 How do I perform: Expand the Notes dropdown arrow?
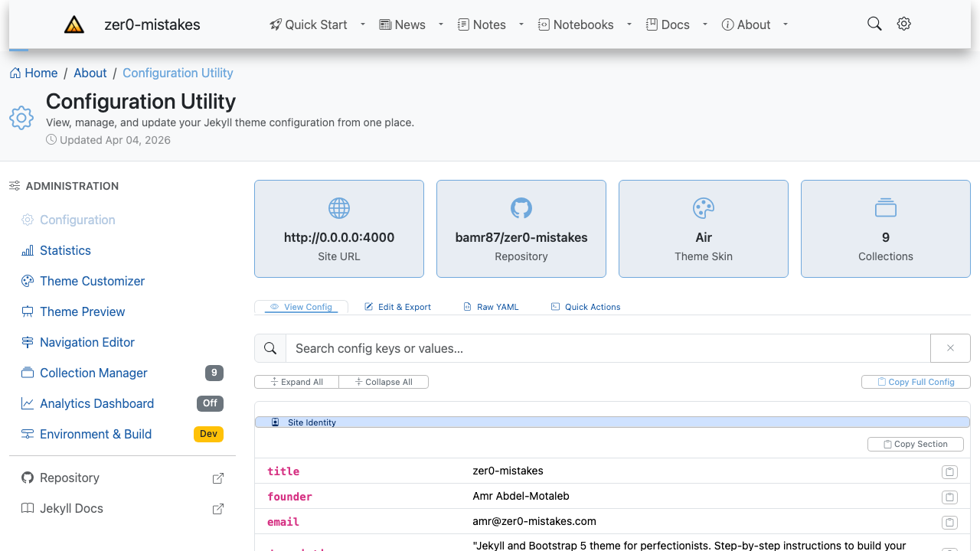[521, 24]
